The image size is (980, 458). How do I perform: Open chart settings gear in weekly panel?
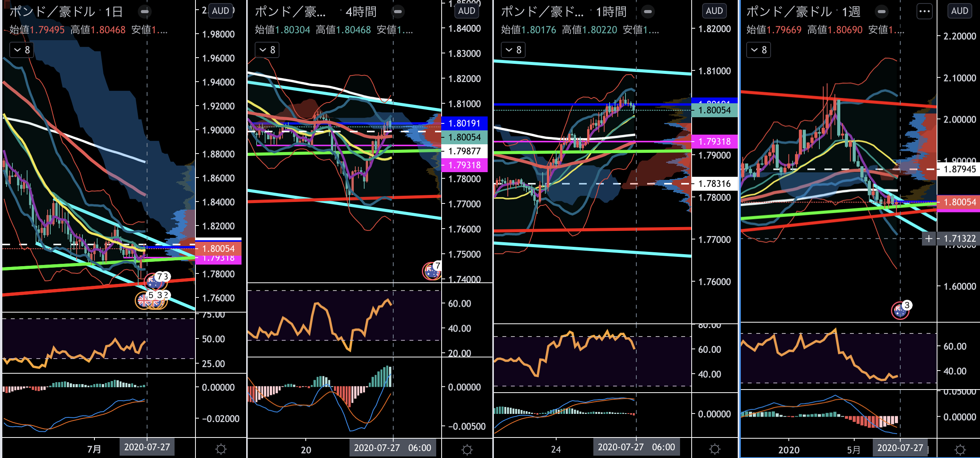(x=960, y=449)
